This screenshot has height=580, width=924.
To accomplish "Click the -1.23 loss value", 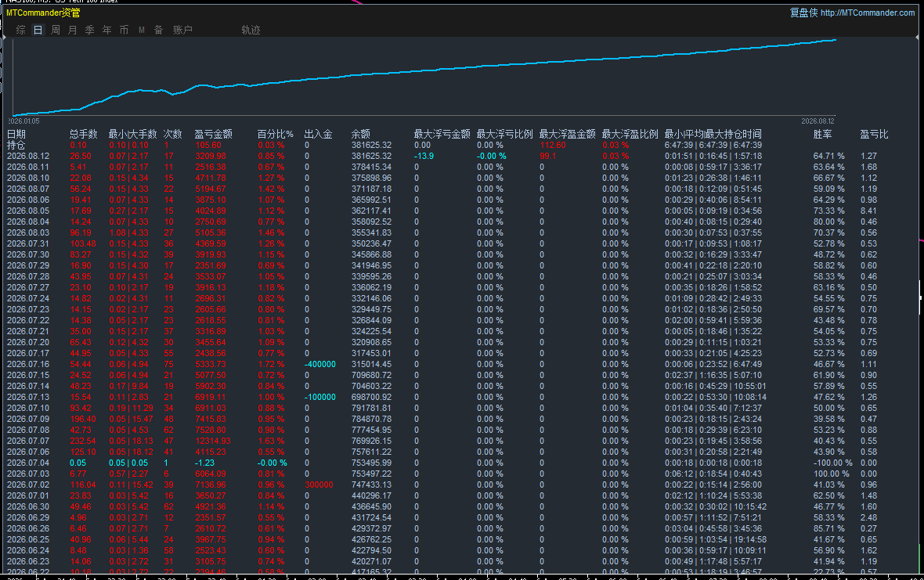I will [204, 463].
